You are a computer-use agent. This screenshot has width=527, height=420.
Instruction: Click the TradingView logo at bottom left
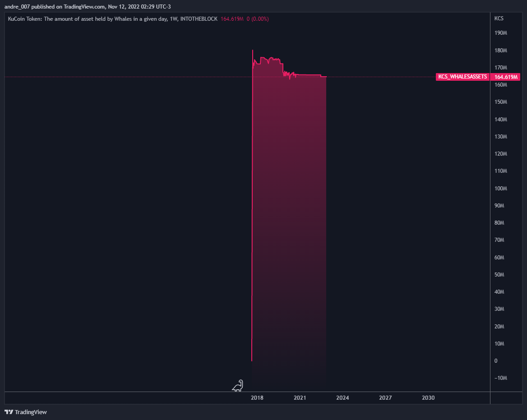[x=26, y=412]
